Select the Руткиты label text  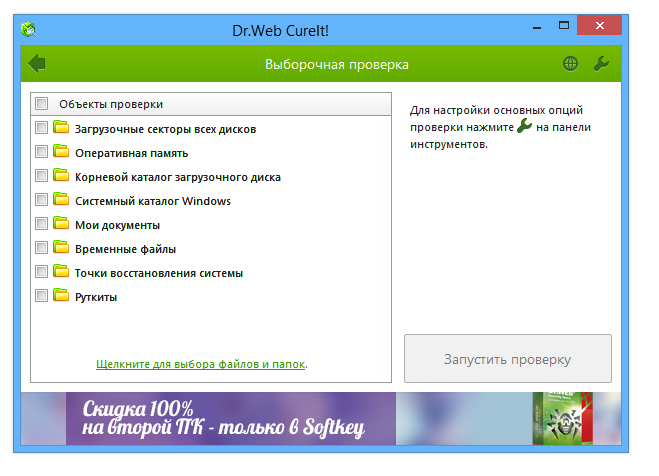[x=96, y=297]
